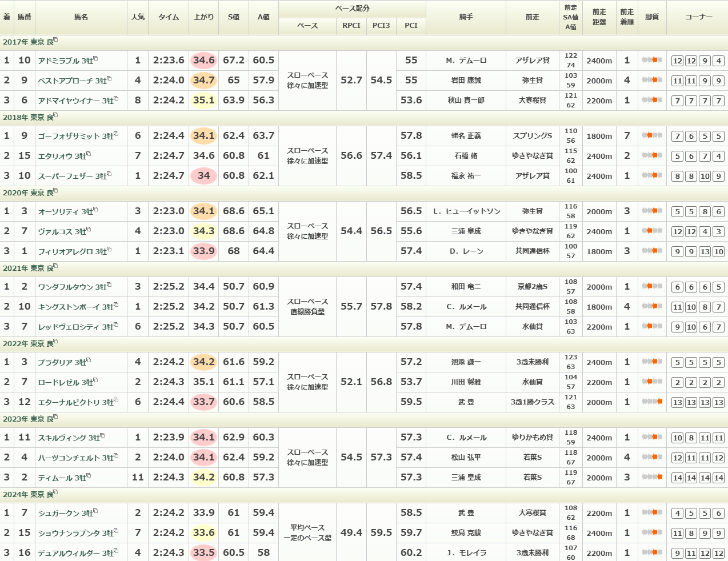
Task: Click the popup icon after 2024年 東京 良
Action: coord(55,492)
